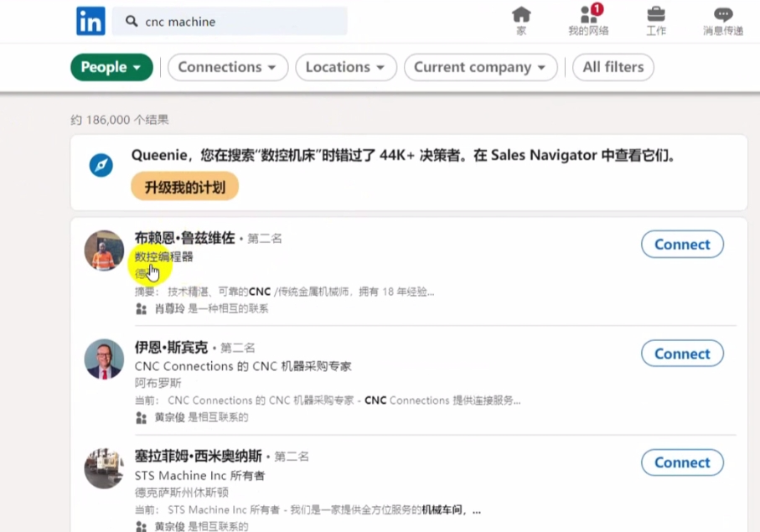Open 伊恩·斯宾克 name link

click(x=171, y=347)
